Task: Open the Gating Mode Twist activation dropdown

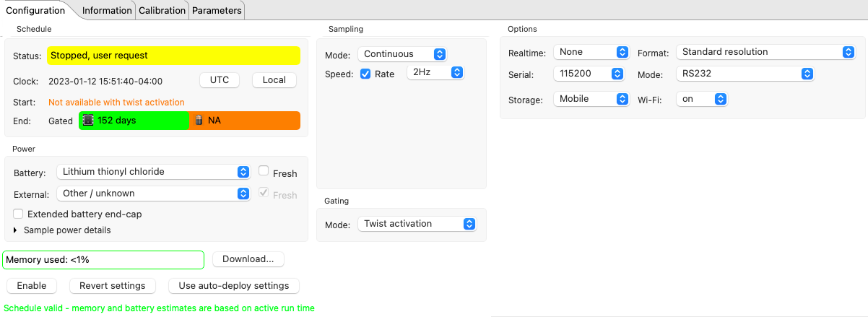Action: click(x=417, y=224)
